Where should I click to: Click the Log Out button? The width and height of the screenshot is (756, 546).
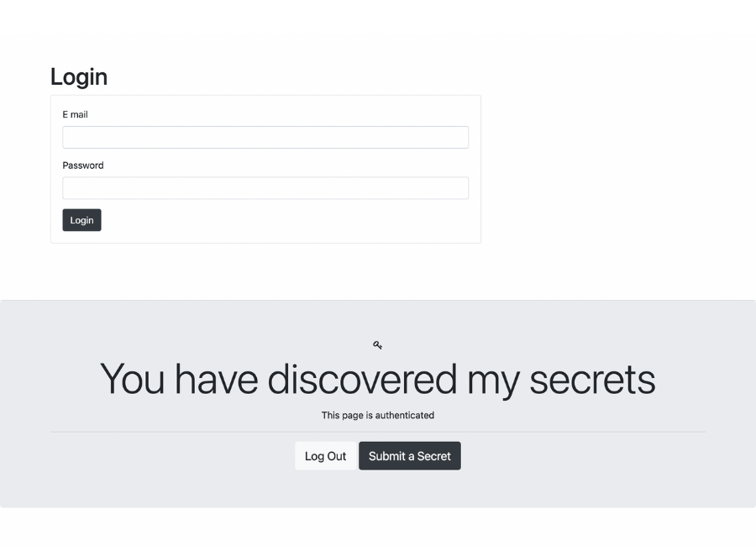325,456
